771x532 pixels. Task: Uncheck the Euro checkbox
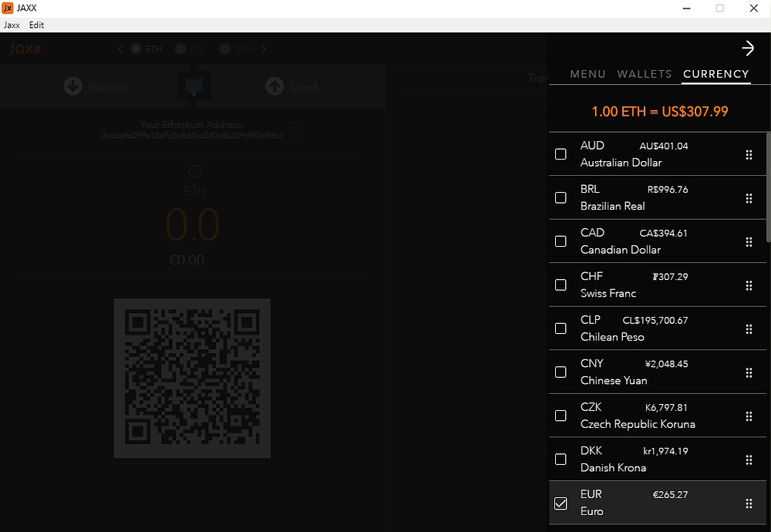click(561, 503)
